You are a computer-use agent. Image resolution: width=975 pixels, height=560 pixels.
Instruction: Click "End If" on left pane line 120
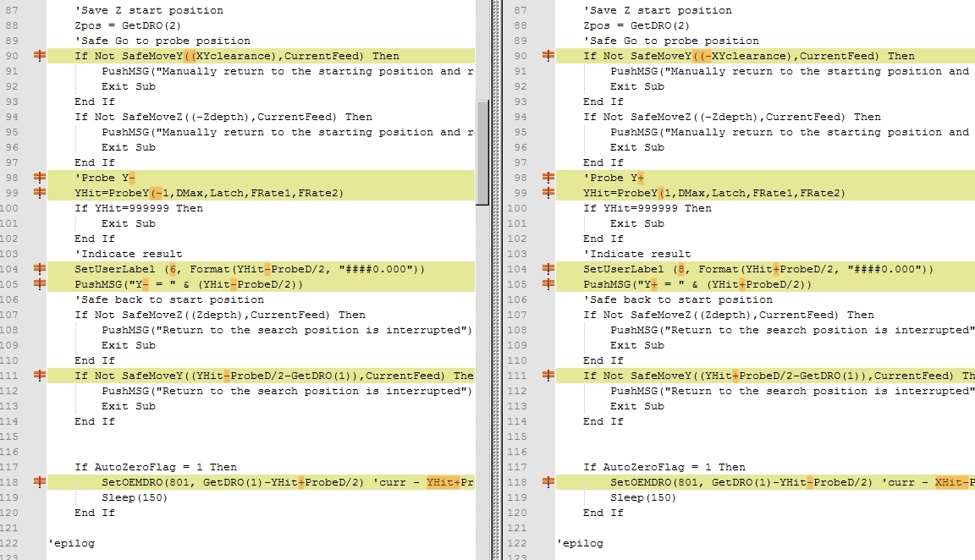pos(95,513)
